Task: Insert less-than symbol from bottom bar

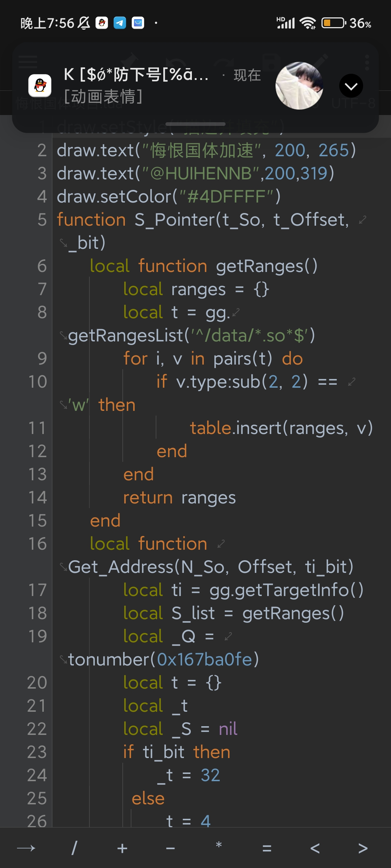Action: [x=315, y=848]
